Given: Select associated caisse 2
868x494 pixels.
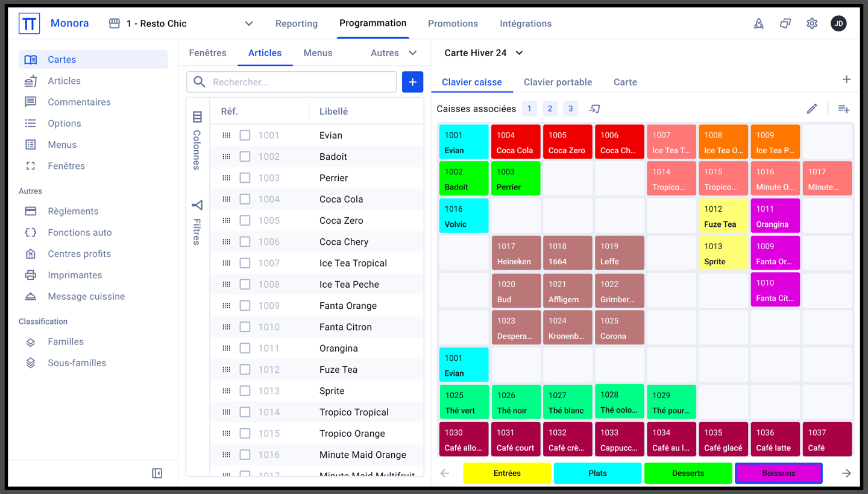Looking at the screenshot, I should pos(550,109).
